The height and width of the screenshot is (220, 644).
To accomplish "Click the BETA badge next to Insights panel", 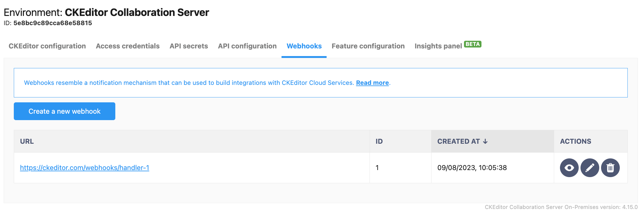I will [x=473, y=44].
